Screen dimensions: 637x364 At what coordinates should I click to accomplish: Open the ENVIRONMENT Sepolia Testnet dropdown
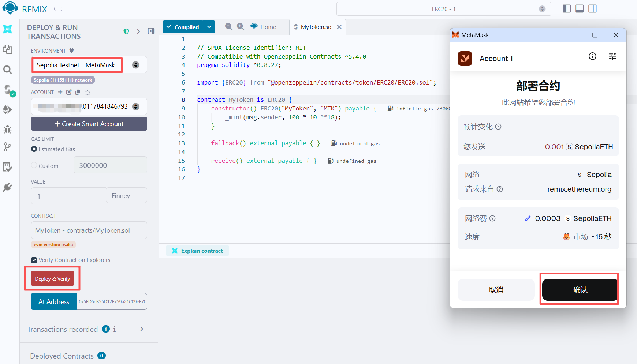point(89,65)
